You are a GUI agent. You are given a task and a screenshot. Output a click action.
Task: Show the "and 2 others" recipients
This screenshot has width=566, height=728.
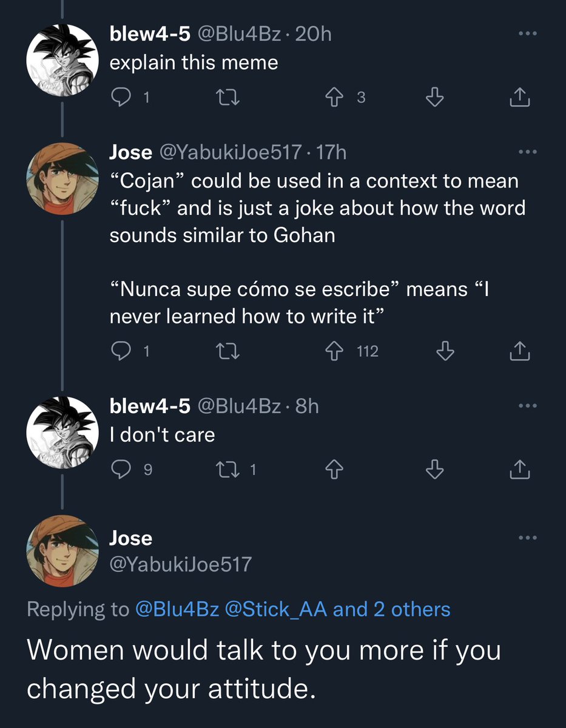pos(391,609)
